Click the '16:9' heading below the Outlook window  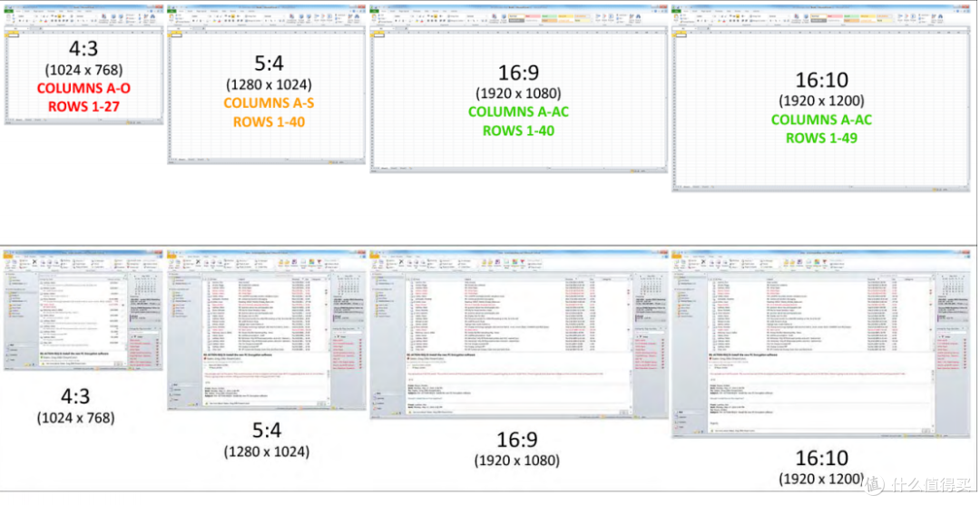[x=517, y=440]
